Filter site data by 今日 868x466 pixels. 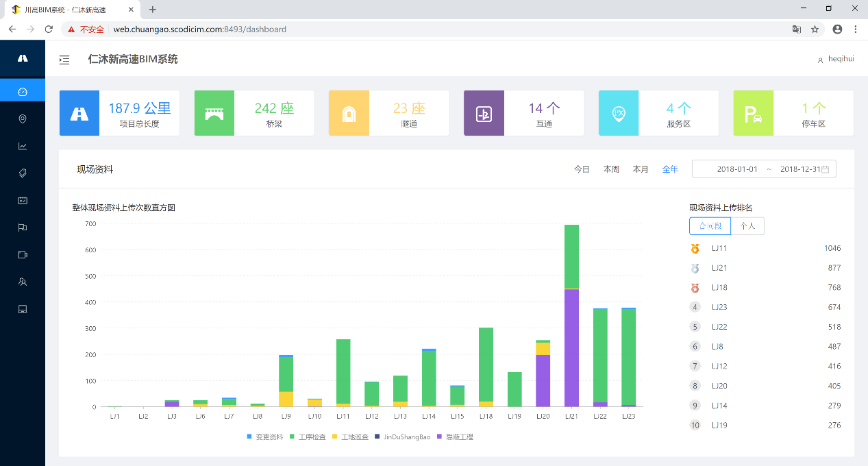(x=582, y=169)
